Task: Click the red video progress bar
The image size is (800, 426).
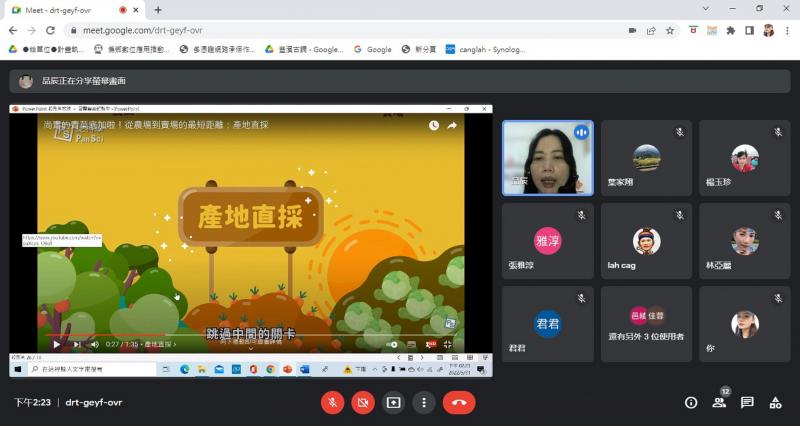Action: [x=105, y=335]
